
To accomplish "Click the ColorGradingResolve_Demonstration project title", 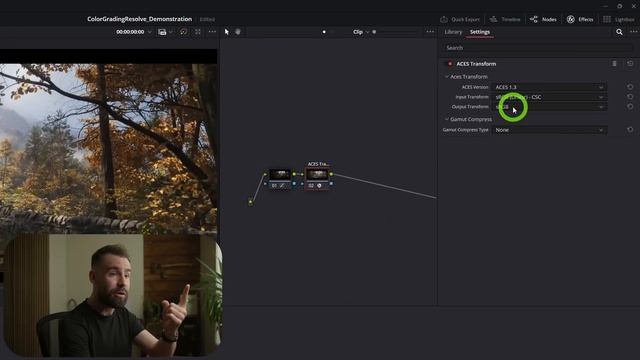I will 140,19.
